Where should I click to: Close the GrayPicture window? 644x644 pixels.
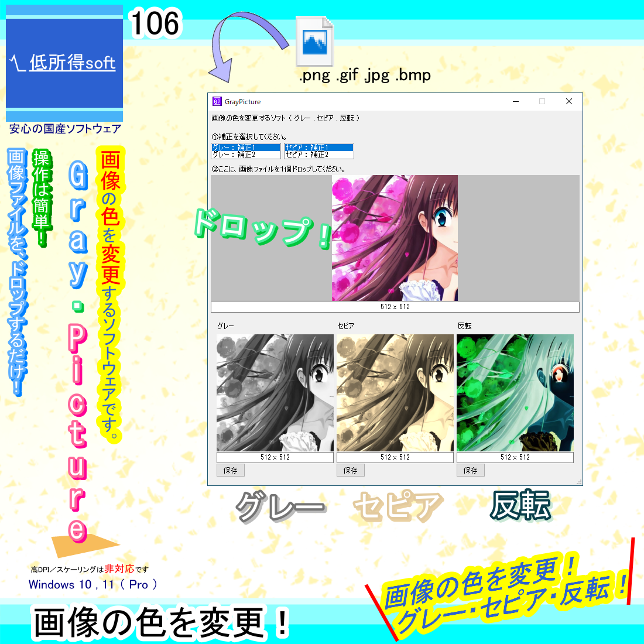tap(569, 101)
